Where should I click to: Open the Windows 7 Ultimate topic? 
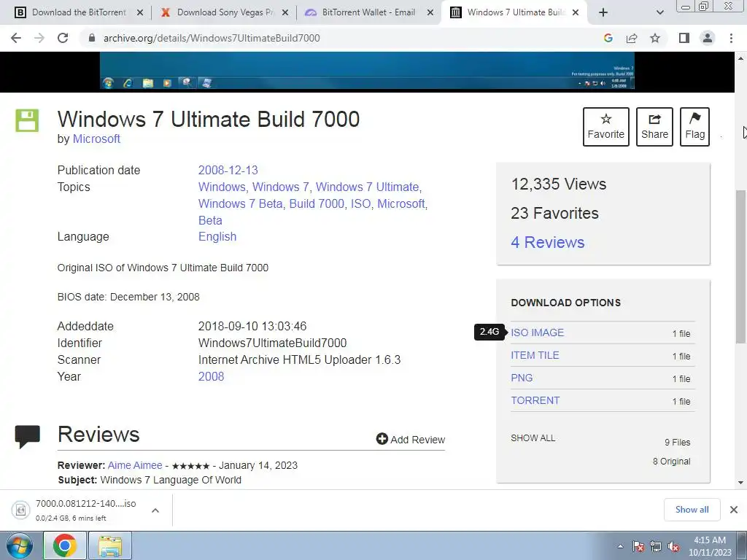tap(368, 187)
